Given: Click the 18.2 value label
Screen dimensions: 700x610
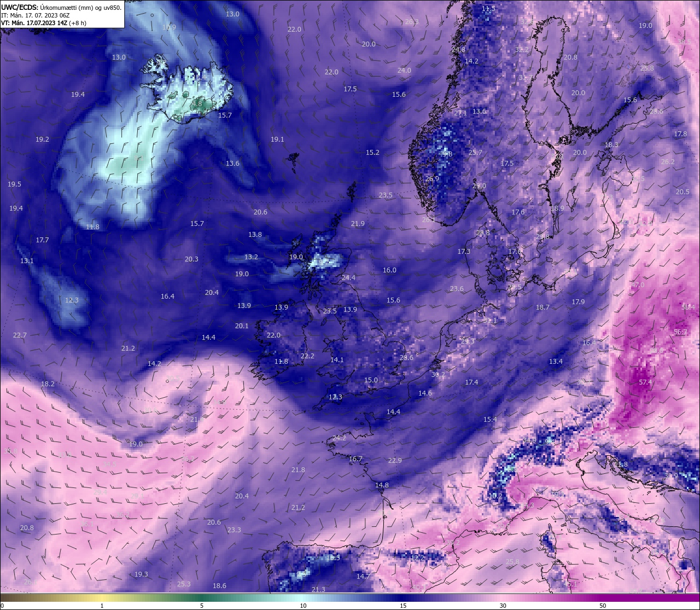Looking at the screenshot, I should (48, 384).
